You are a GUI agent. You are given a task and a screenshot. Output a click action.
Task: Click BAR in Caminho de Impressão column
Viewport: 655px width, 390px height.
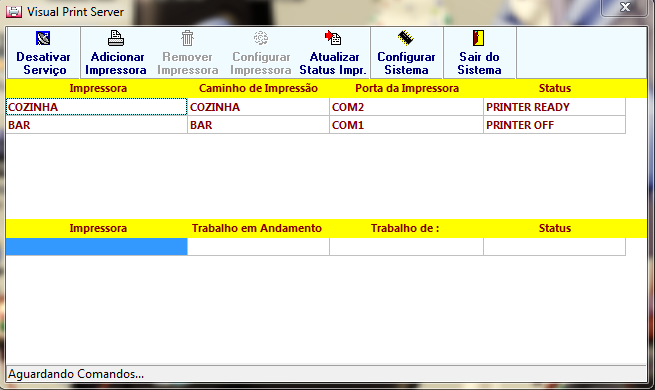coord(258,125)
